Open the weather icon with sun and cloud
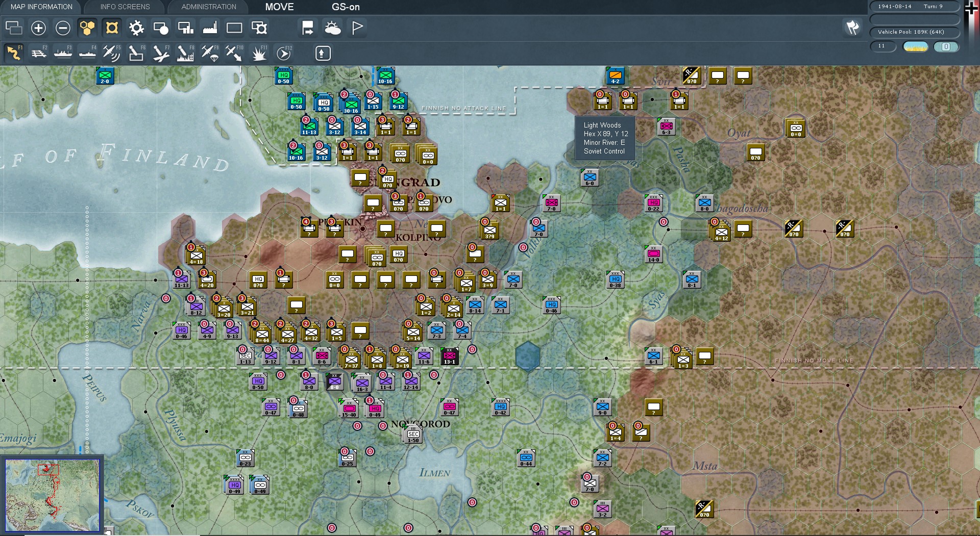 [x=333, y=28]
